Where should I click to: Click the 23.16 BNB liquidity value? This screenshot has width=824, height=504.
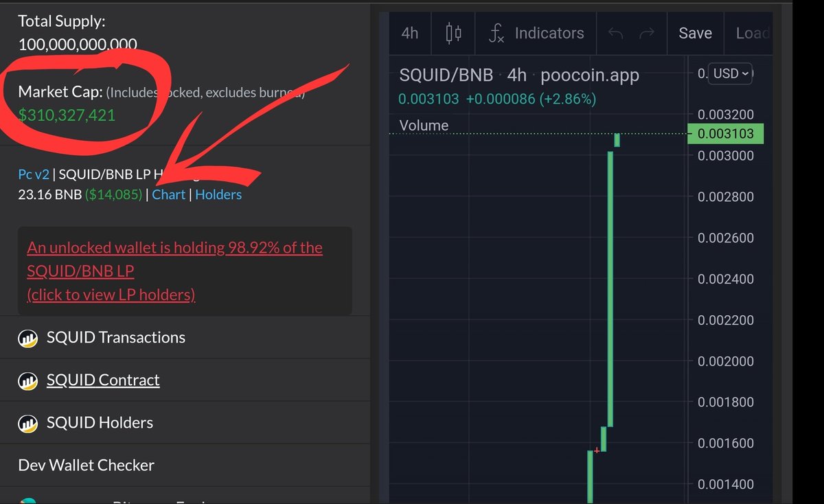(x=50, y=194)
